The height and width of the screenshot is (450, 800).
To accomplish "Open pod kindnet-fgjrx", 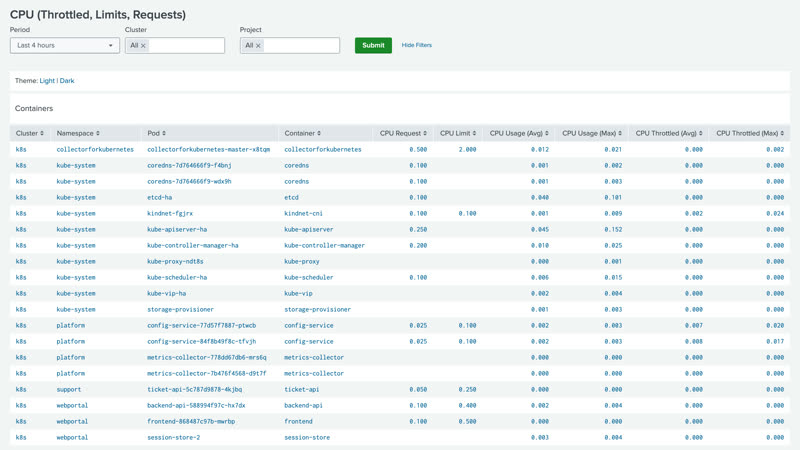I will tap(170, 213).
